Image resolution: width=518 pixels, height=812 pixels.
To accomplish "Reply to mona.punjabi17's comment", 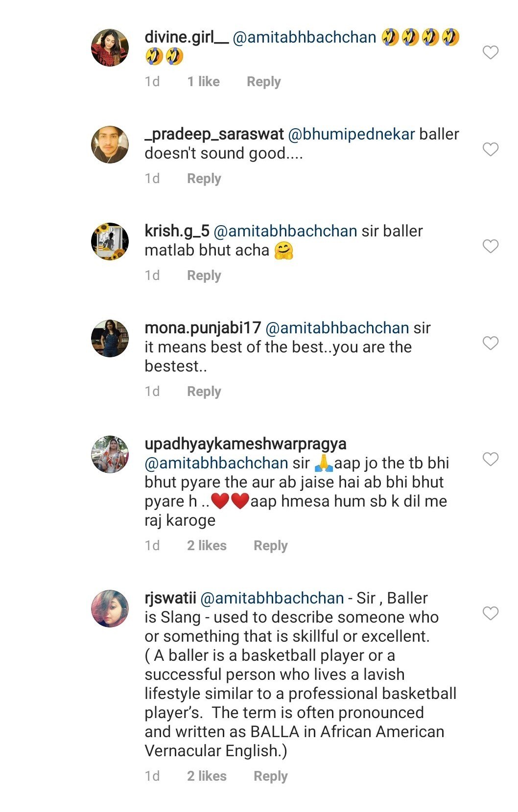I will coord(204,392).
